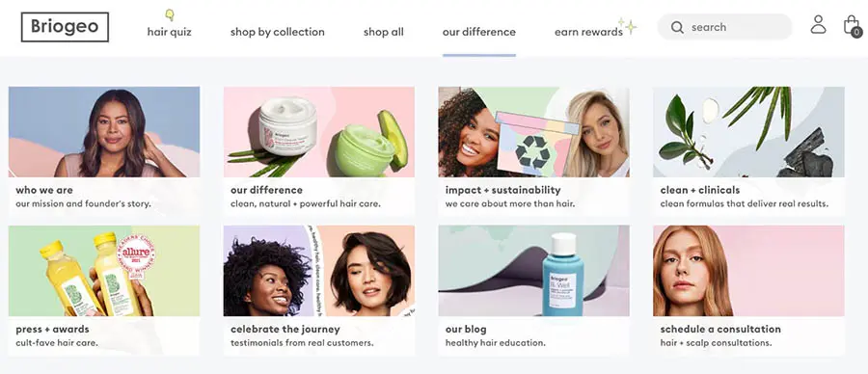Open the who we are founder thumbnail
The height and width of the screenshot is (374, 868).
104,132
